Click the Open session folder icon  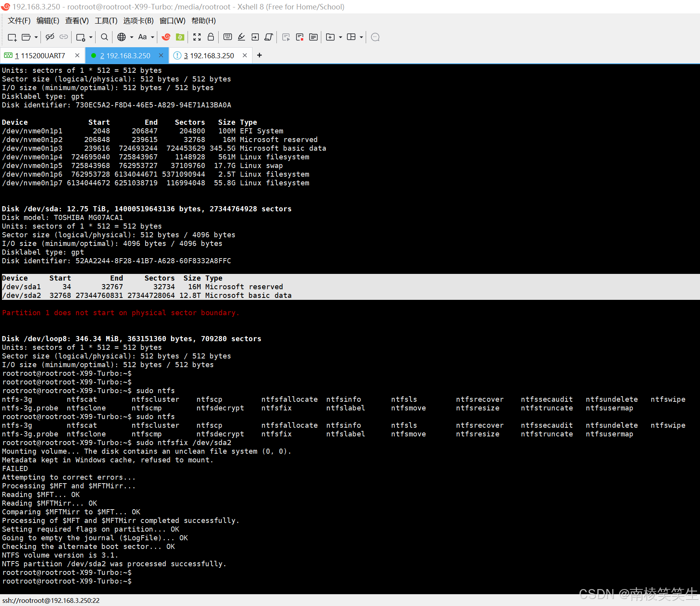[x=26, y=37]
